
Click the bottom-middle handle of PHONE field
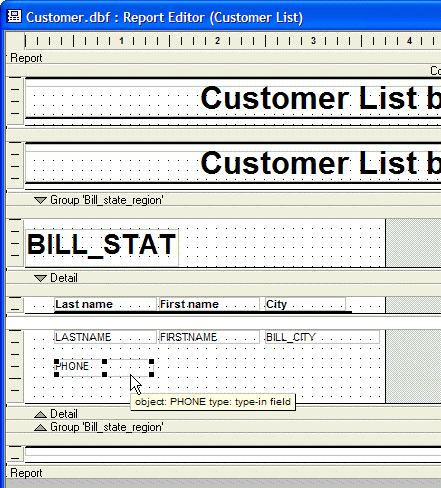pyautogui.click(x=104, y=374)
